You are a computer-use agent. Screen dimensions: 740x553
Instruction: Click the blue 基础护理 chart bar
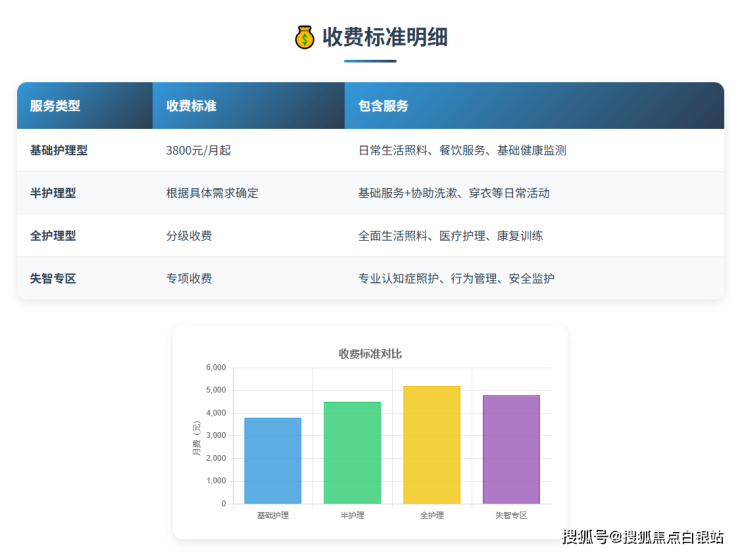coord(272,460)
